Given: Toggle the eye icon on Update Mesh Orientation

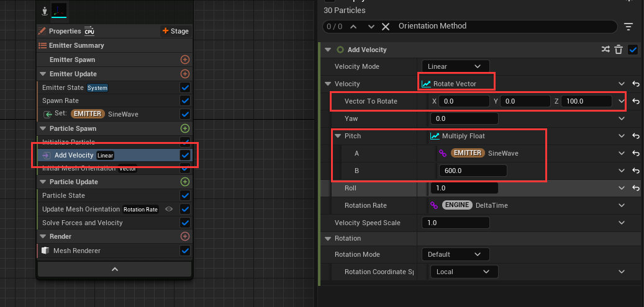Looking at the screenshot, I should [168, 209].
